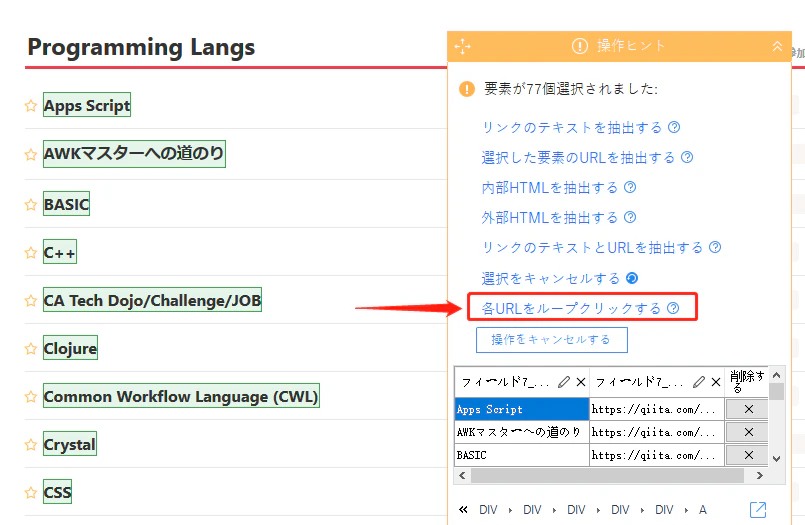Click the info icon beside 操作ヒント title
The height and width of the screenshot is (525, 805).
(x=580, y=46)
